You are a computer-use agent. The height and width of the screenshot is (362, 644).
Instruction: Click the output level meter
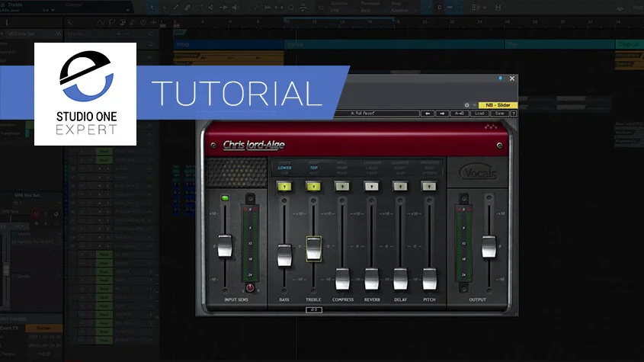click(x=463, y=243)
